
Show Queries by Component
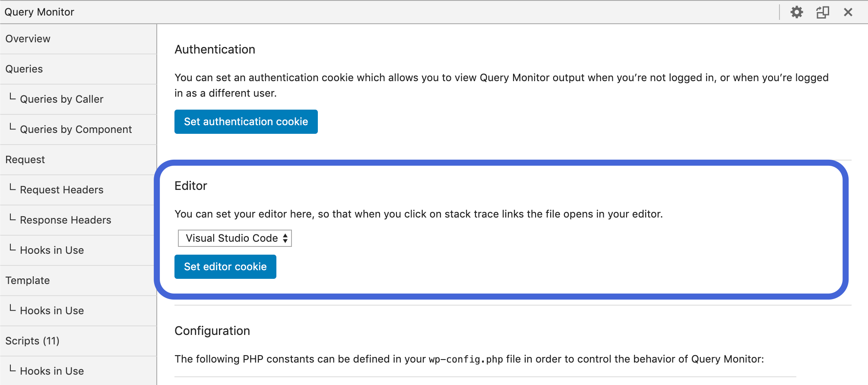coord(76,129)
